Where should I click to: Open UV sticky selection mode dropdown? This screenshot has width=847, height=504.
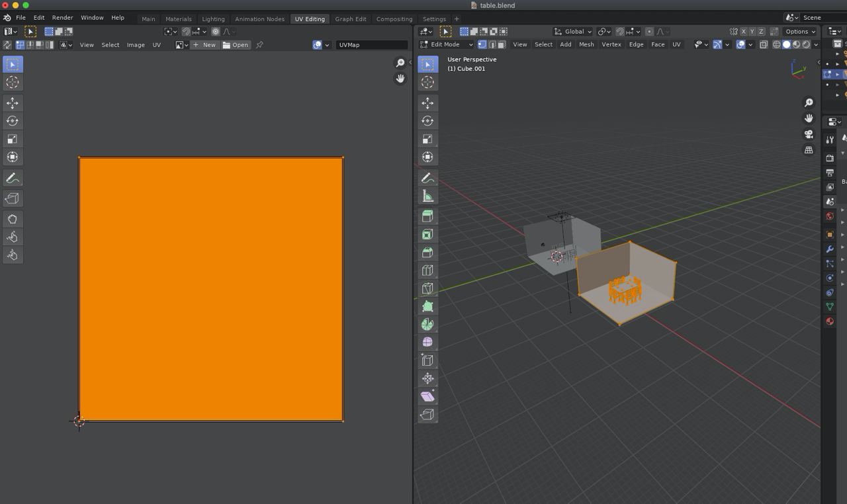pyautogui.click(x=66, y=45)
